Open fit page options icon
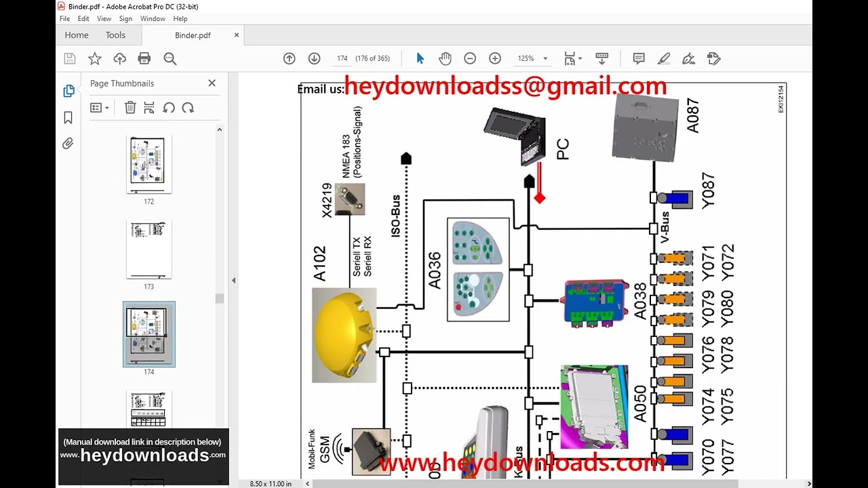The width and height of the screenshot is (868, 488). tap(570, 59)
